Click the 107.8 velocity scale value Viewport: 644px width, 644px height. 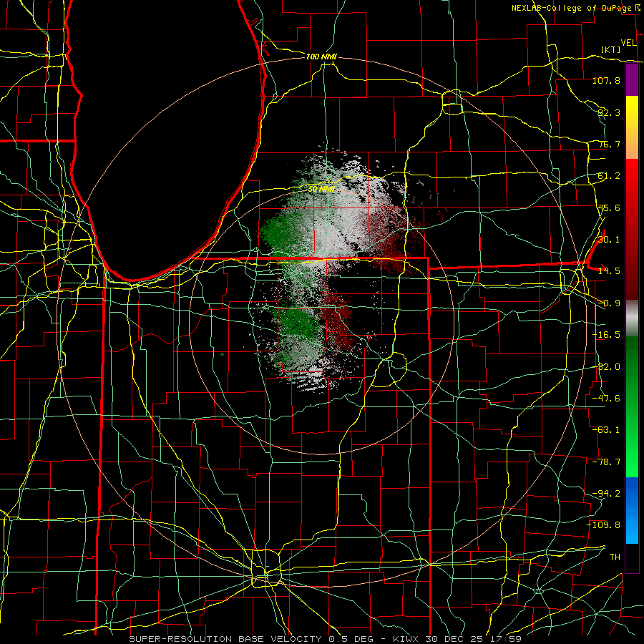pyautogui.click(x=606, y=80)
